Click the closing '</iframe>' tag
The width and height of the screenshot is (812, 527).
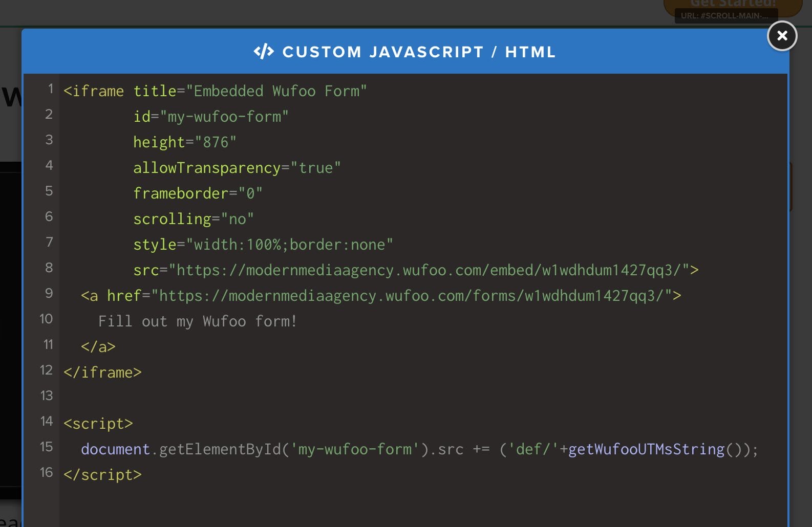[x=102, y=372]
